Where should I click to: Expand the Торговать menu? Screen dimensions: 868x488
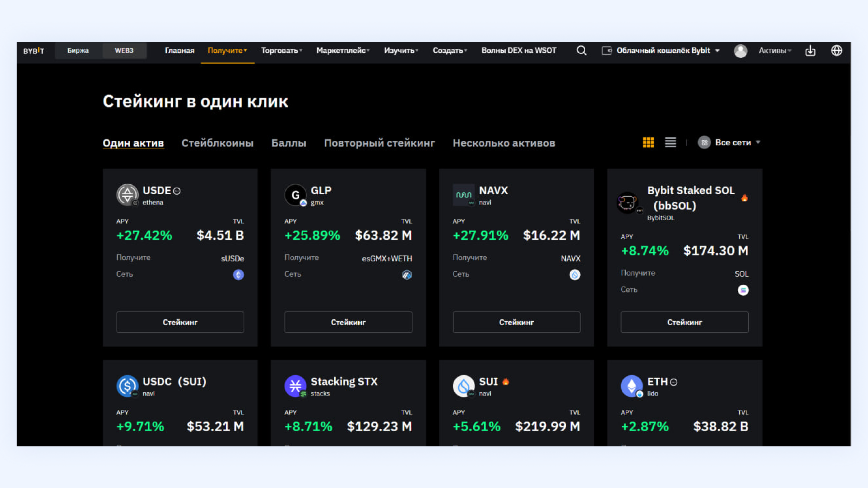(x=282, y=51)
